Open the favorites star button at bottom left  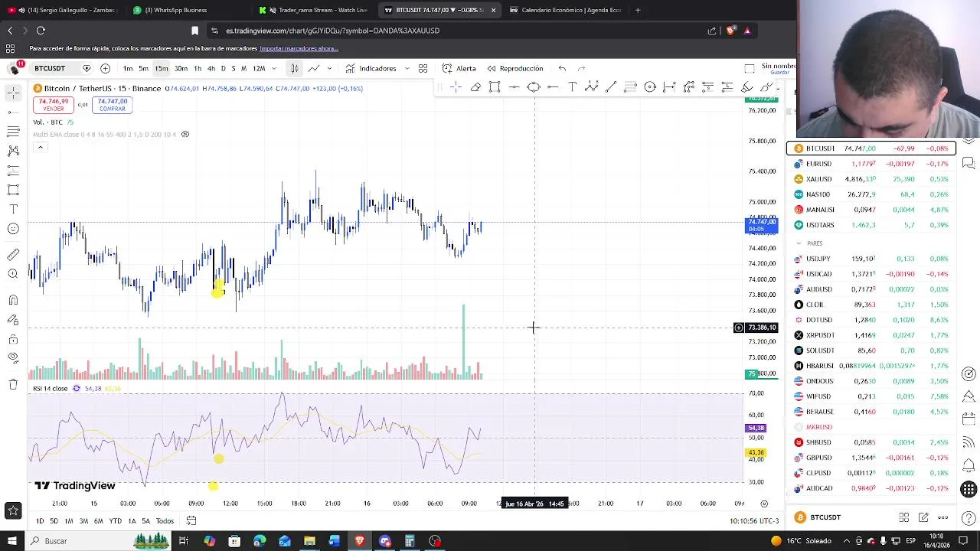coord(13,510)
